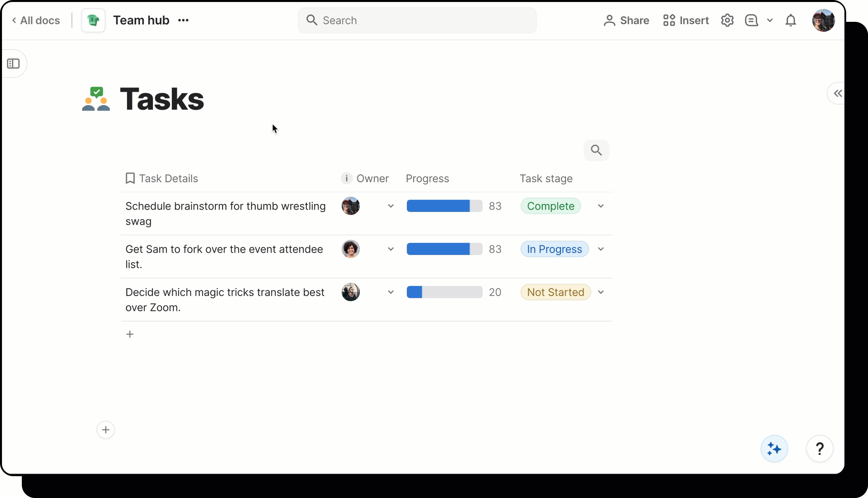
Task: Open Team hub more options menu
Action: [183, 21]
